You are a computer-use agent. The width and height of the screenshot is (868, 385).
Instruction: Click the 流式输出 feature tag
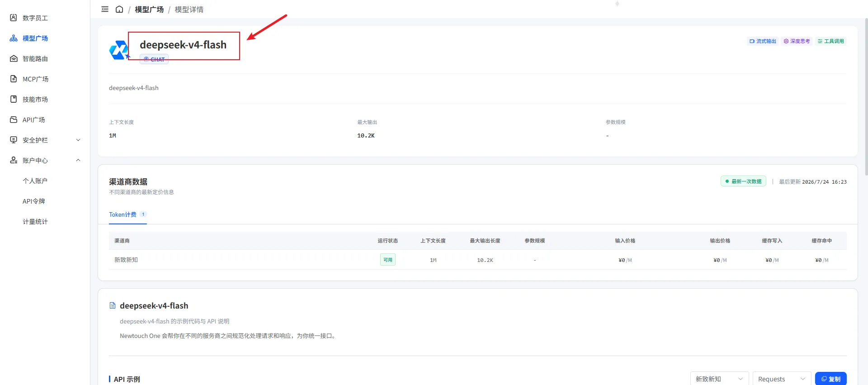[763, 41]
